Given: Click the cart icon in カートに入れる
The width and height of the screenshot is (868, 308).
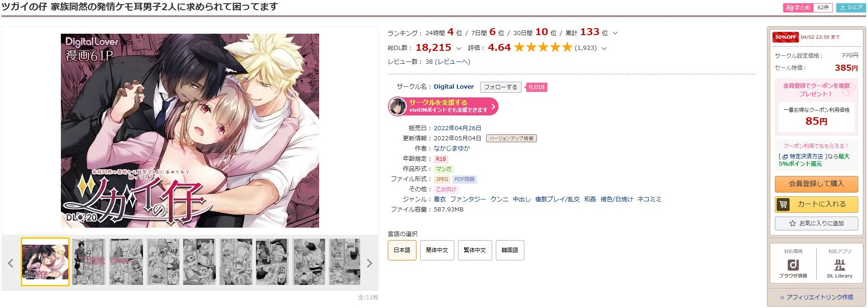Looking at the screenshot, I should pyautogui.click(x=783, y=204).
